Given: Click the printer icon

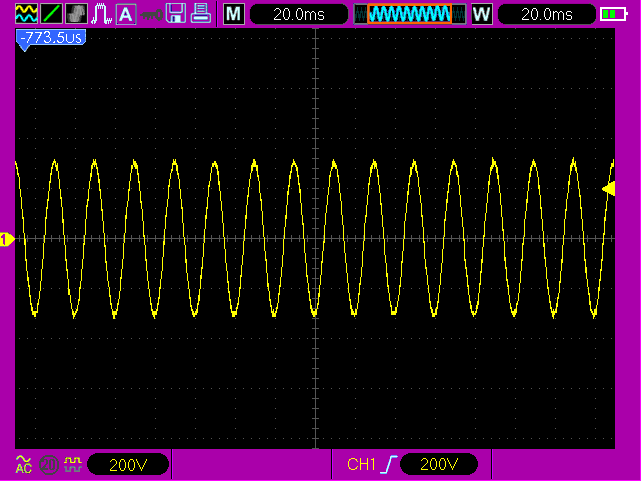Looking at the screenshot, I should click(201, 14).
